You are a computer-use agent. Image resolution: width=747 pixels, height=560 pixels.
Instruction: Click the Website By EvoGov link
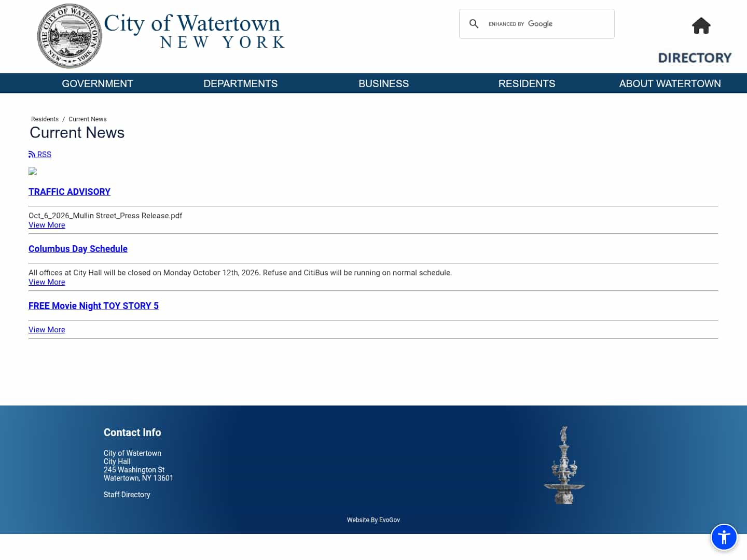click(x=374, y=520)
